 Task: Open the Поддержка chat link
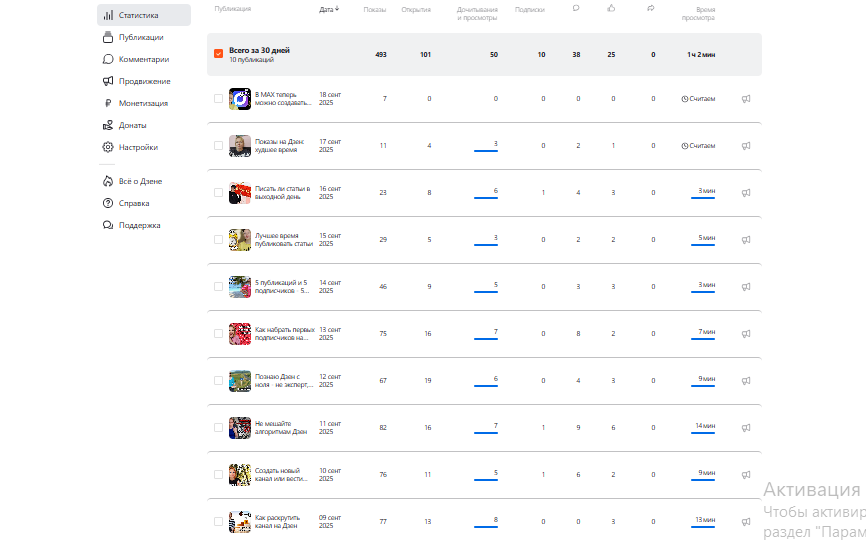click(108, 225)
